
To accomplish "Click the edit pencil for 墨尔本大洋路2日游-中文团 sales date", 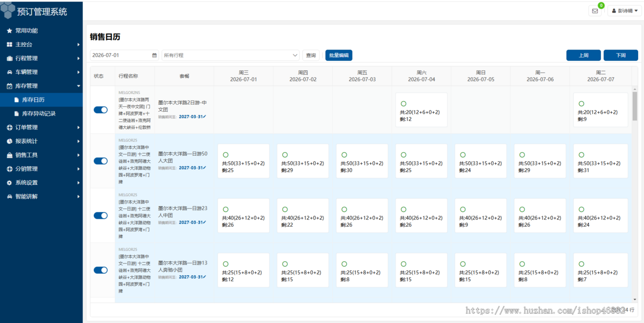I will coord(204,117).
